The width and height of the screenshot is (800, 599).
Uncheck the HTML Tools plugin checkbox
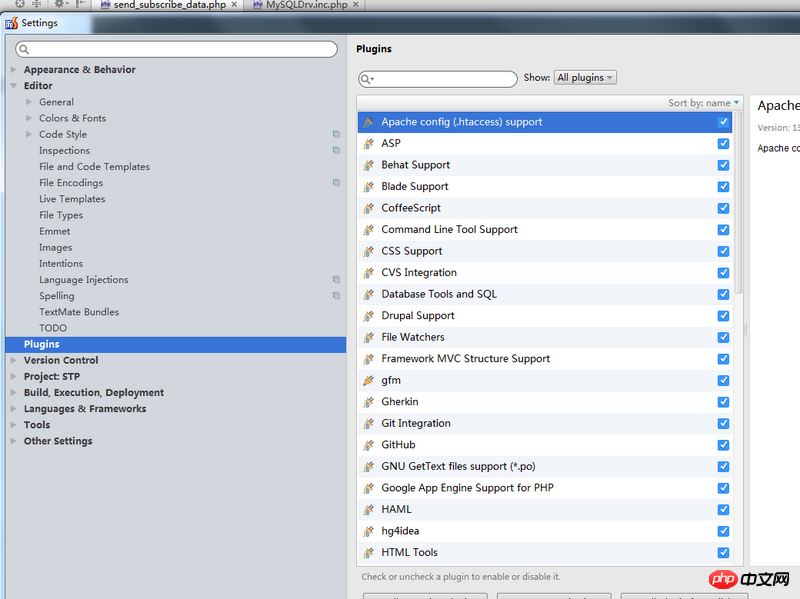pos(723,553)
